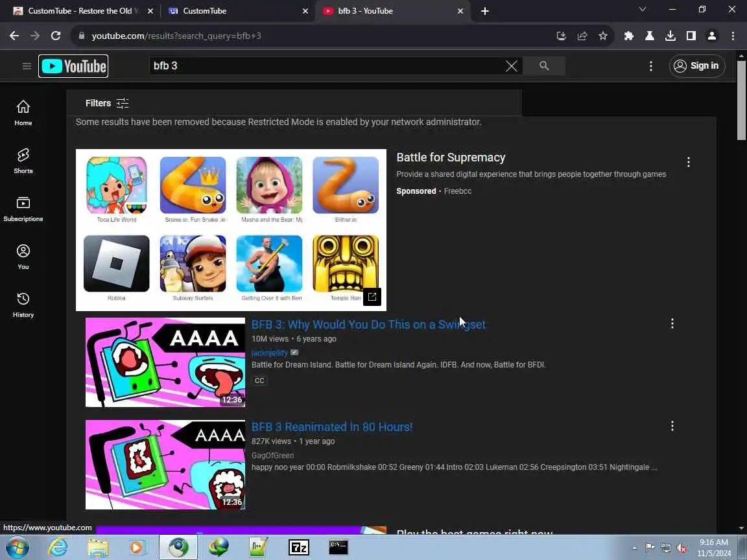Open Windows Media Player from taskbar
The image size is (747, 560).
138,548
